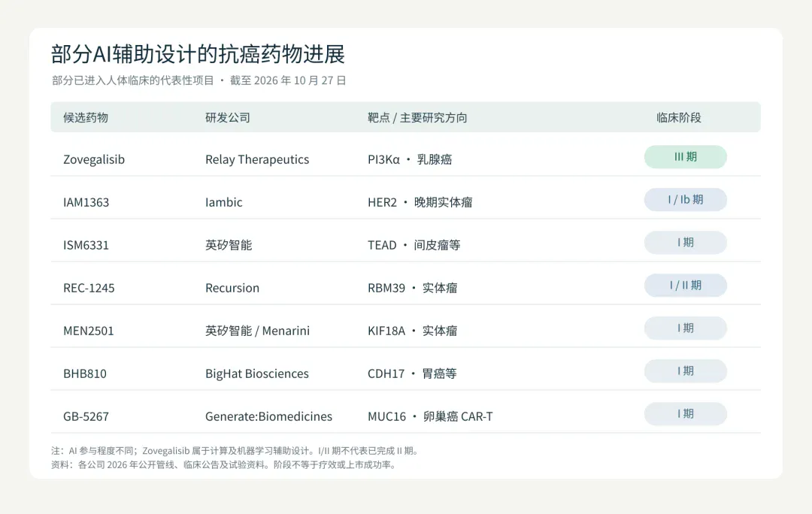The height and width of the screenshot is (514, 812).
Task: Click the 临床阶段 column header
Action: pyautogui.click(x=678, y=117)
